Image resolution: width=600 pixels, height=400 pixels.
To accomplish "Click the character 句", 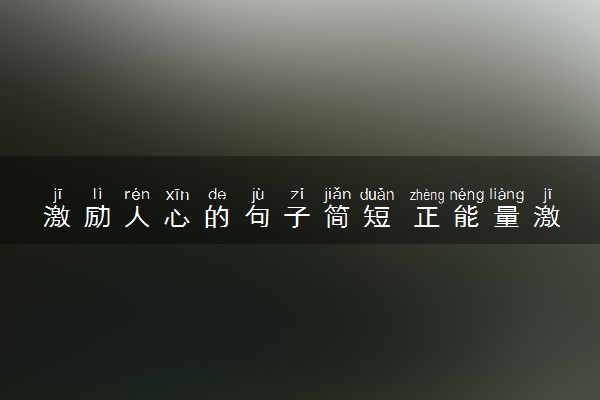I will click(x=258, y=216).
